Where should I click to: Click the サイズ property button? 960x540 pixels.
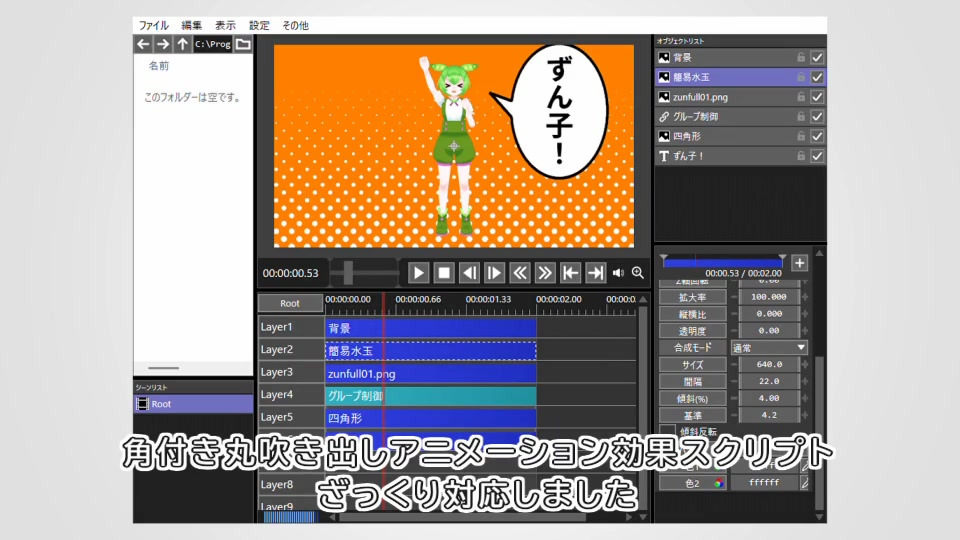(692, 364)
